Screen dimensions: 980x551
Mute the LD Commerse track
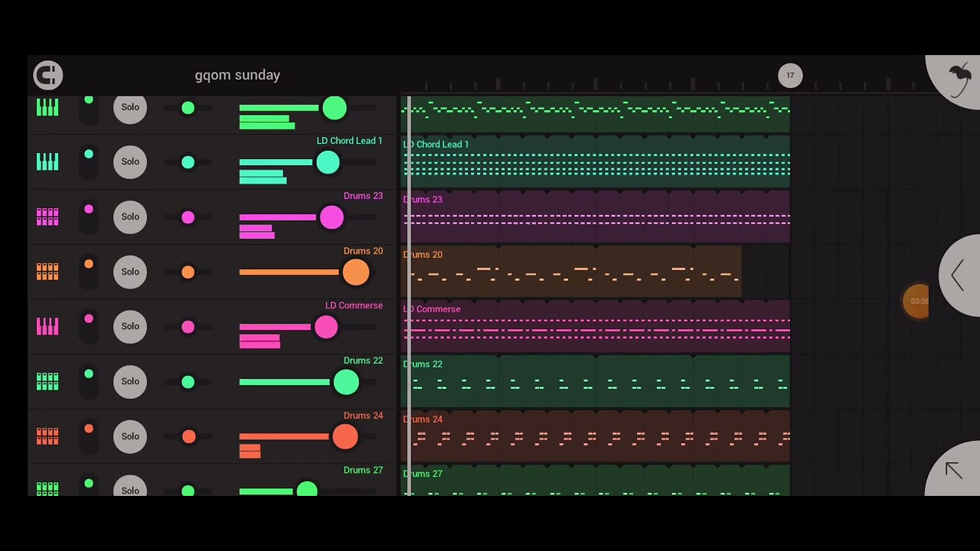(x=89, y=327)
